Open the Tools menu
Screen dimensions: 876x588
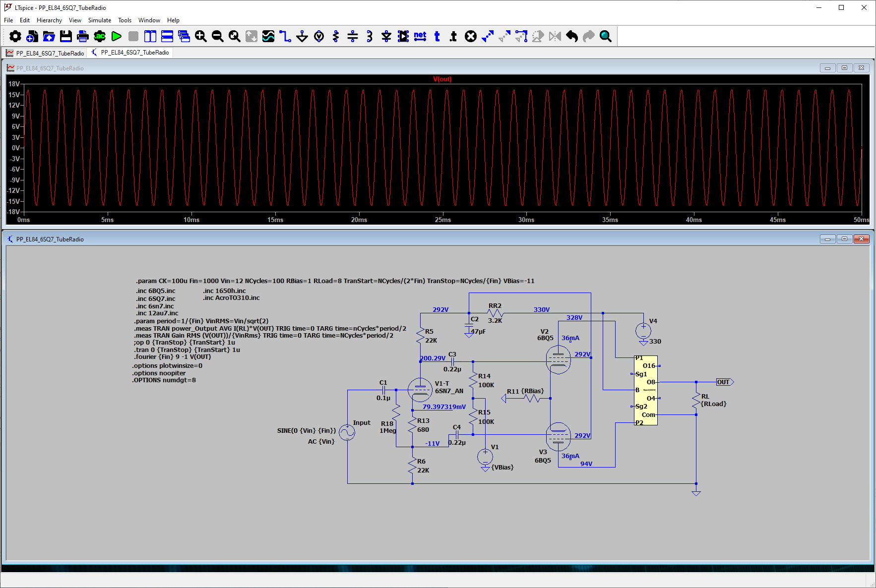tap(125, 20)
